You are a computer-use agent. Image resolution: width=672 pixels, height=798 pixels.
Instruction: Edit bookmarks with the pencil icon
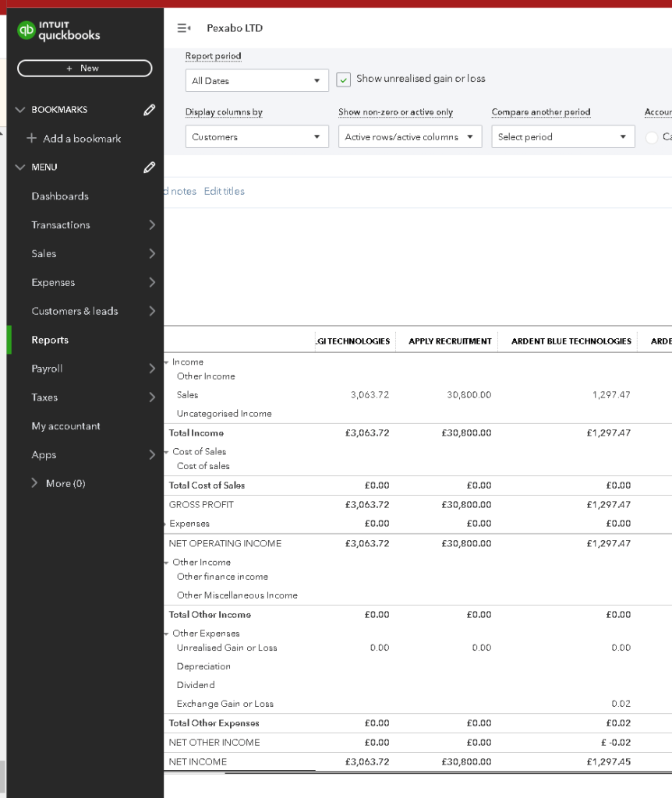click(x=149, y=110)
